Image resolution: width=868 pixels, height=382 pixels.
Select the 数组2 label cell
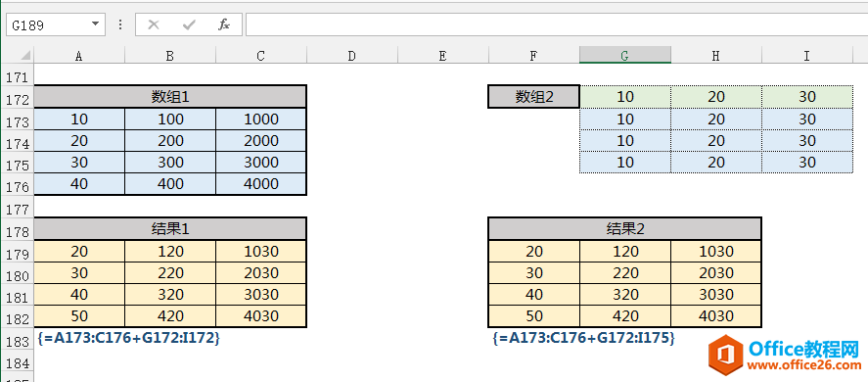[x=534, y=96]
